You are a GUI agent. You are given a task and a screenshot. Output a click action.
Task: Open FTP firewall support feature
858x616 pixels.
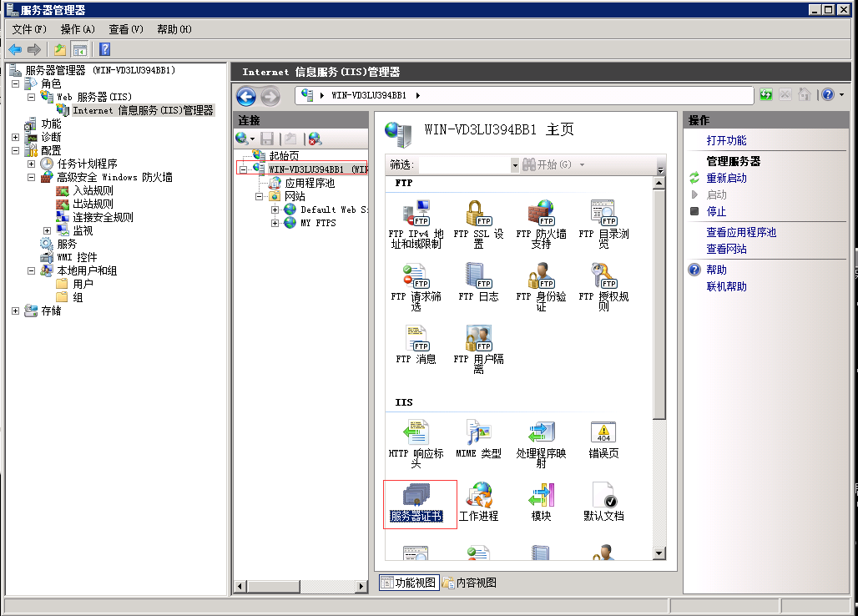click(x=541, y=225)
